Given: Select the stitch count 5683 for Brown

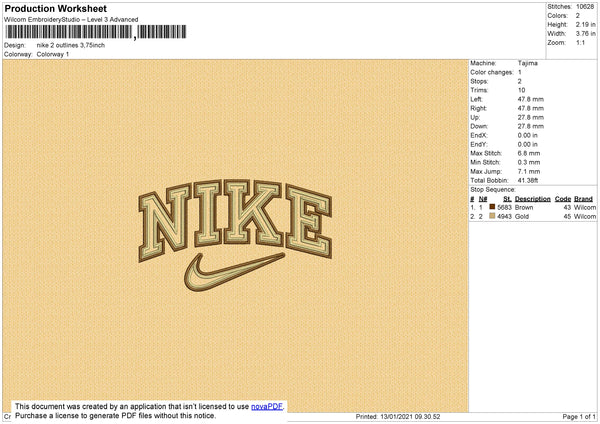Looking at the screenshot, I should pyautogui.click(x=504, y=207).
